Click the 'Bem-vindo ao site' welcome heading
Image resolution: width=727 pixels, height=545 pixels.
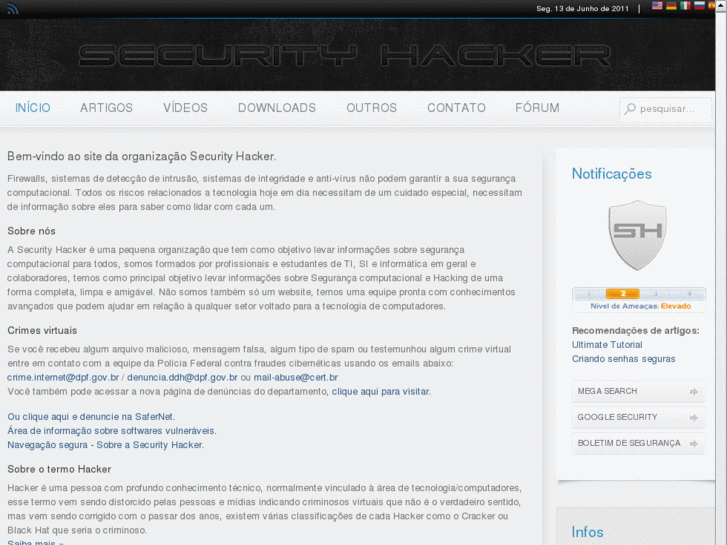point(141,157)
